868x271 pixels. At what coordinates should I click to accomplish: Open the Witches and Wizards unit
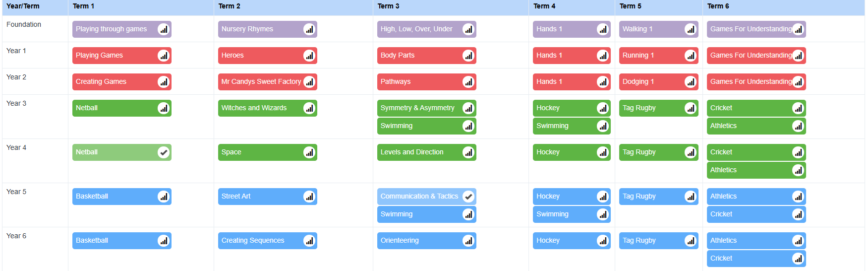pos(268,108)
